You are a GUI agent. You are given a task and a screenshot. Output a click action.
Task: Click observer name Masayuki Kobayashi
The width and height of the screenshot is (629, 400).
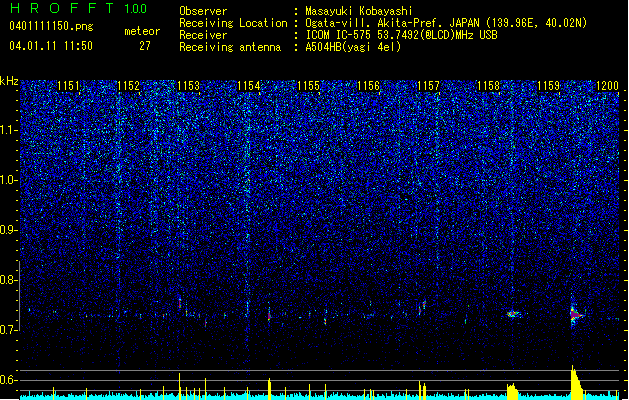coord(359,11)
